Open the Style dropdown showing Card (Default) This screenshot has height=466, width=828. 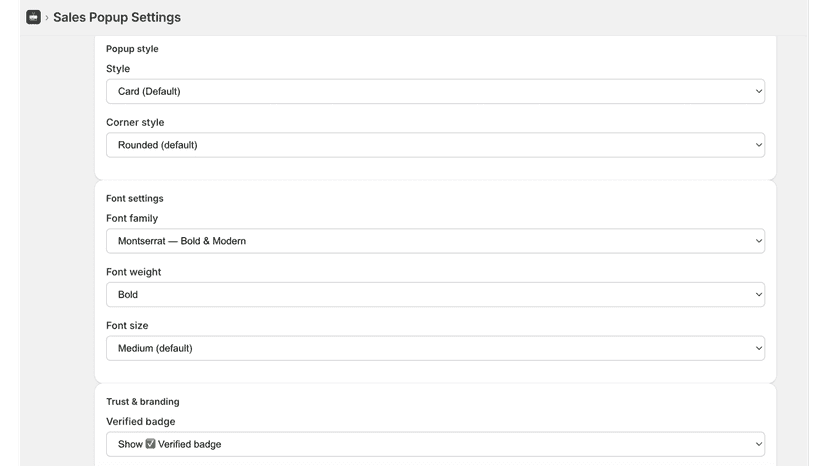(x=435, y=91)
